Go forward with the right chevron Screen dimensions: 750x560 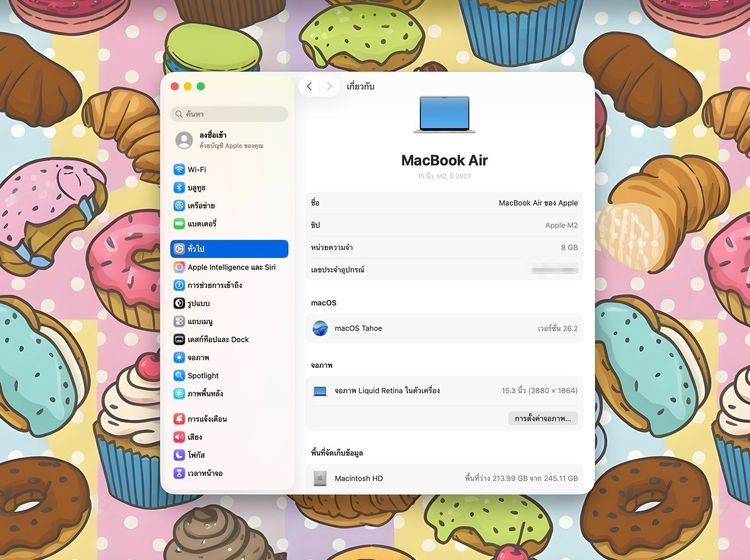point(329,87)
